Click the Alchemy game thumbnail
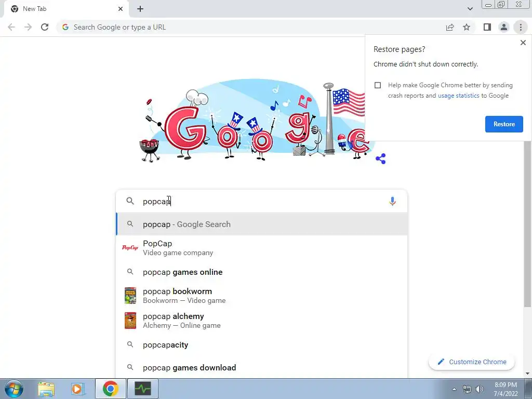Viewport: 532px width, 399px height. tap(130, 321)
